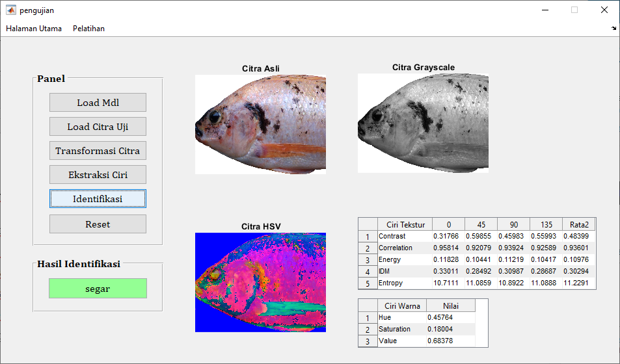Click the MATLAB icon in title bar
This screenshot has height=364, width=620.
click(x=10, y=10)
